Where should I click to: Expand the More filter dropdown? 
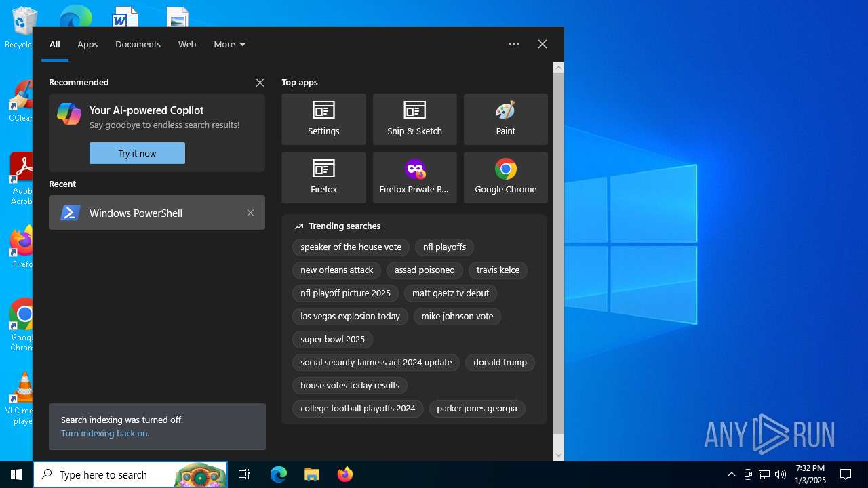[230, 44]
